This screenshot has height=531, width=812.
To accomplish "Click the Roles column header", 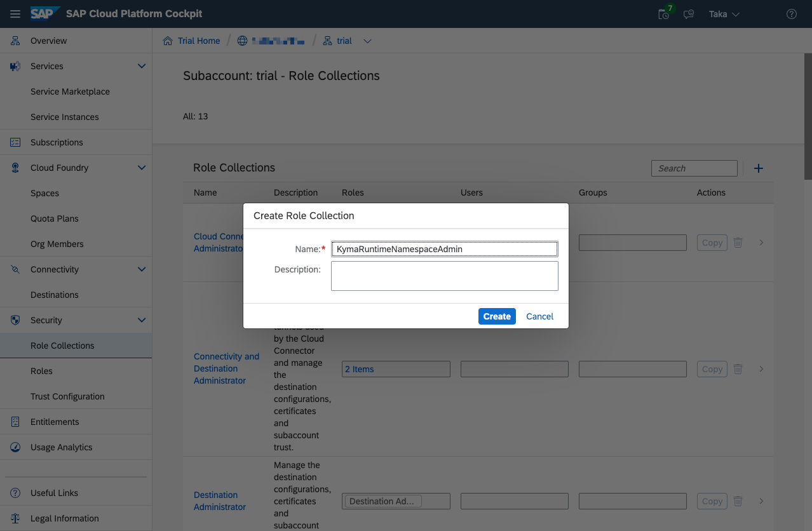I will point(353,192).
